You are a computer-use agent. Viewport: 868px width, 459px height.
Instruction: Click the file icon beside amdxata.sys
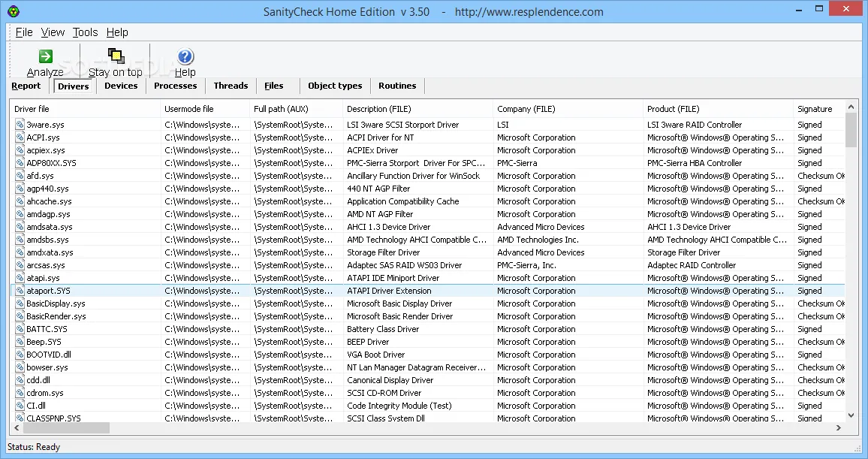[20, 252]
